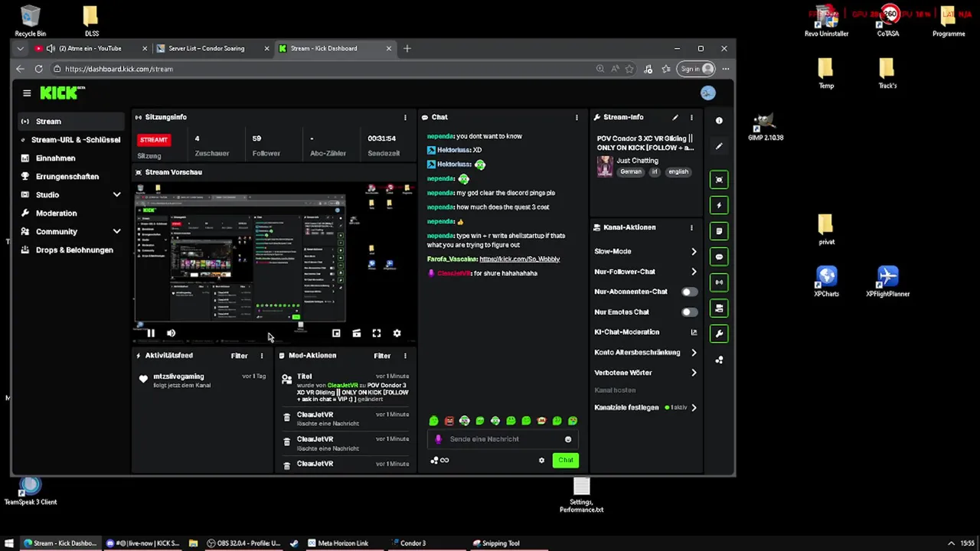Expand Konto Altersbeschränkung options
The width and height of the screenshot is (980, 551).
(694, 353)
